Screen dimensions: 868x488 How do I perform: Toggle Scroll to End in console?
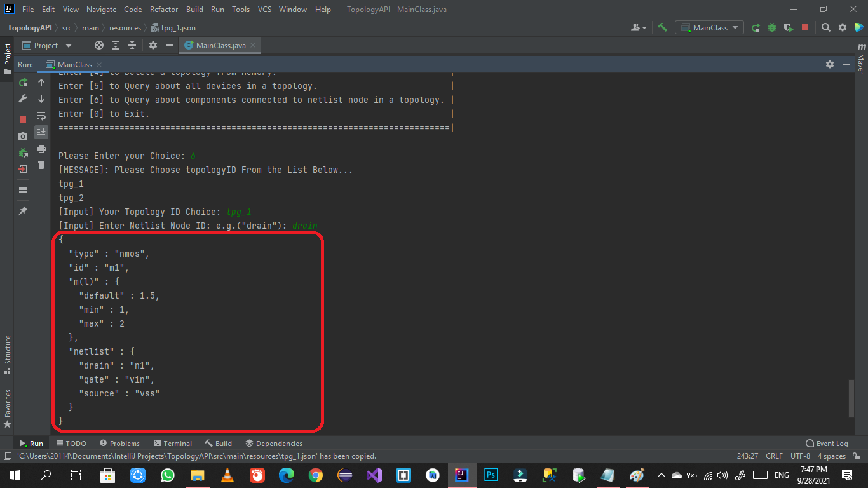point(41,132)
